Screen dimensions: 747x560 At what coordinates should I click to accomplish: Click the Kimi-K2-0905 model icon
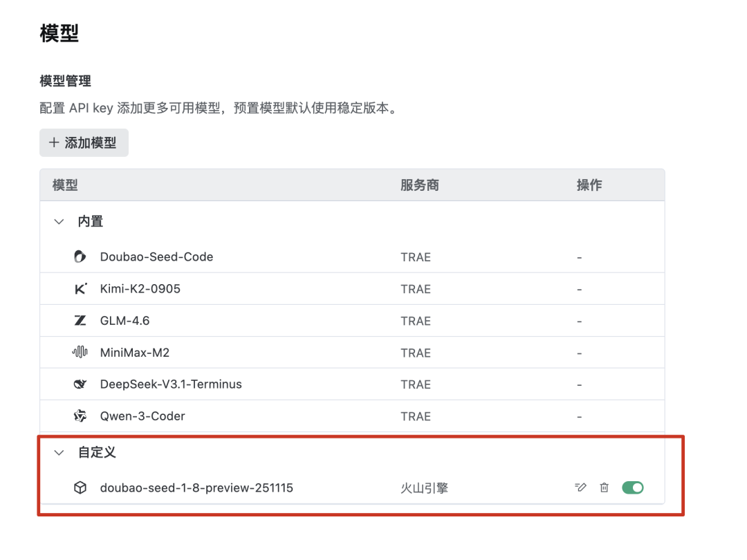click(x=80, y=288)
